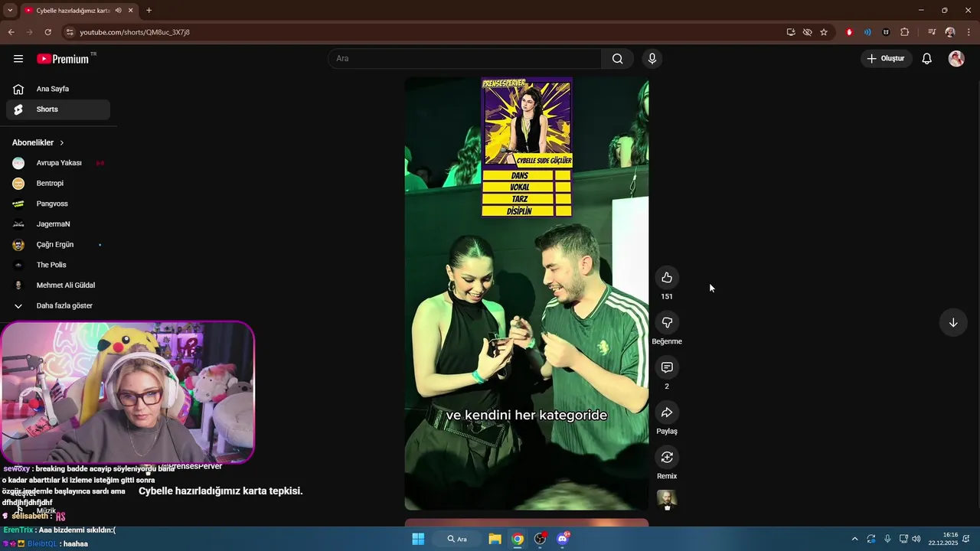Open OBS Studio from the taskbar
This screenshot has width=980, height=551.
coord(540,539)
